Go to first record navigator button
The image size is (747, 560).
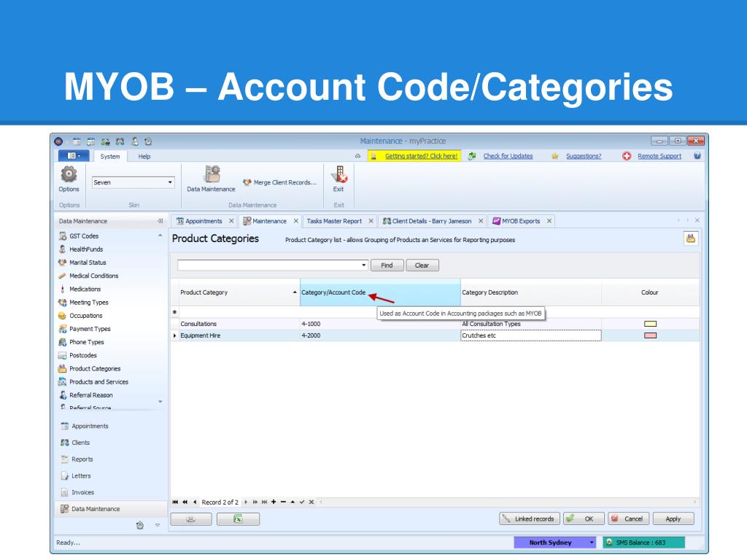pyautogui.click(x=175, y=502)
